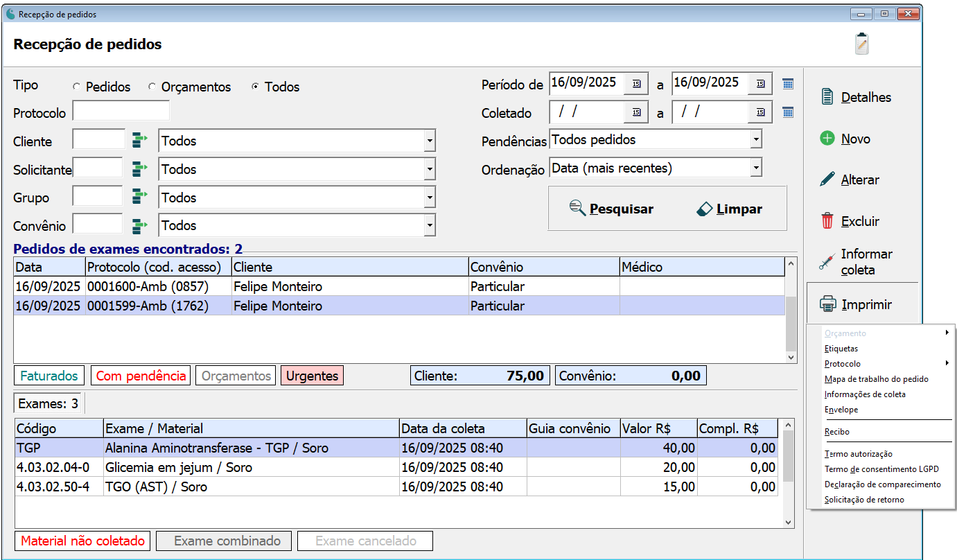Click Cliente lookup icon

(141, 141)
